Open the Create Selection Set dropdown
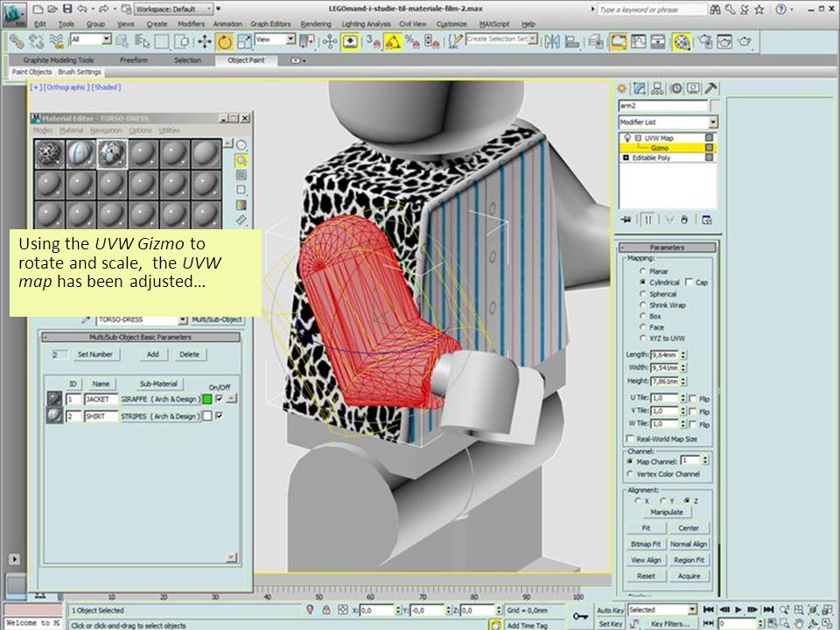 click(533, 39)
